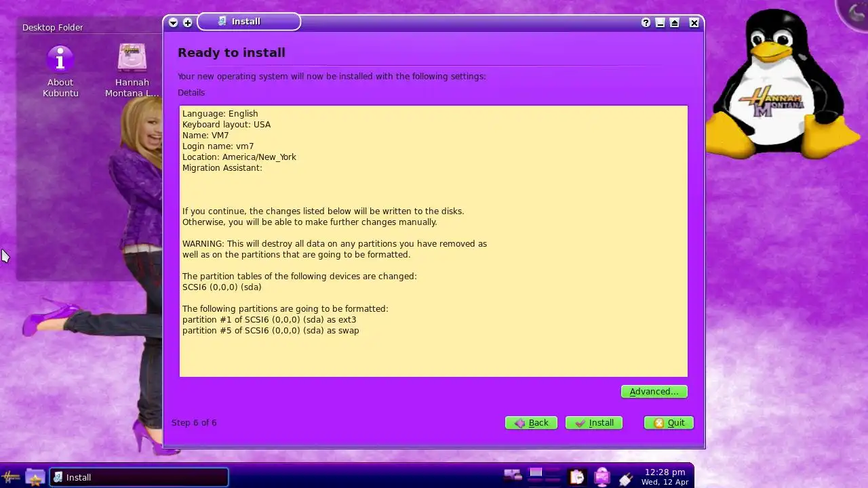Screen dimensions: 868x488
Task: Click the 'SCSI6 (0,0,0) (sda)' device line
Action: [x=222, y=287]
